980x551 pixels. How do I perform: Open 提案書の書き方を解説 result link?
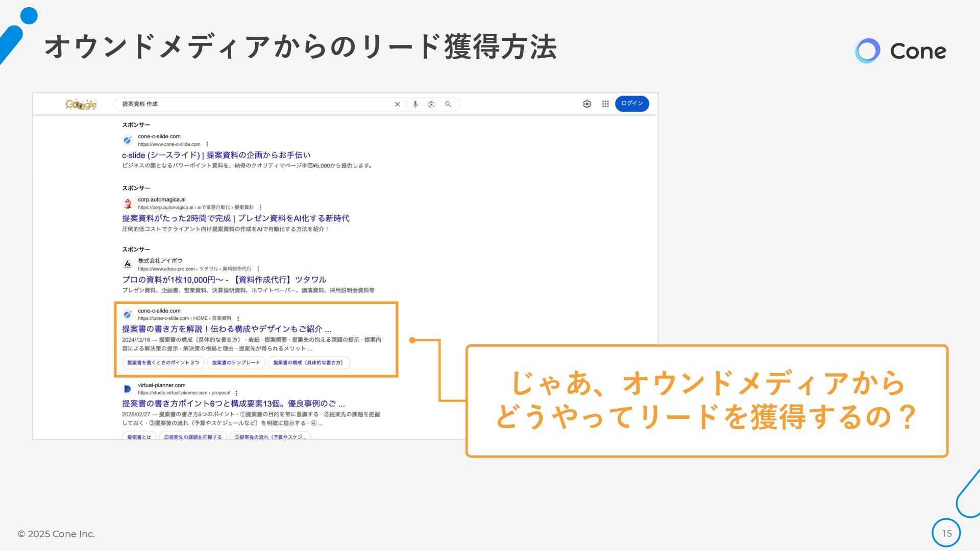(x=226, y=329)
